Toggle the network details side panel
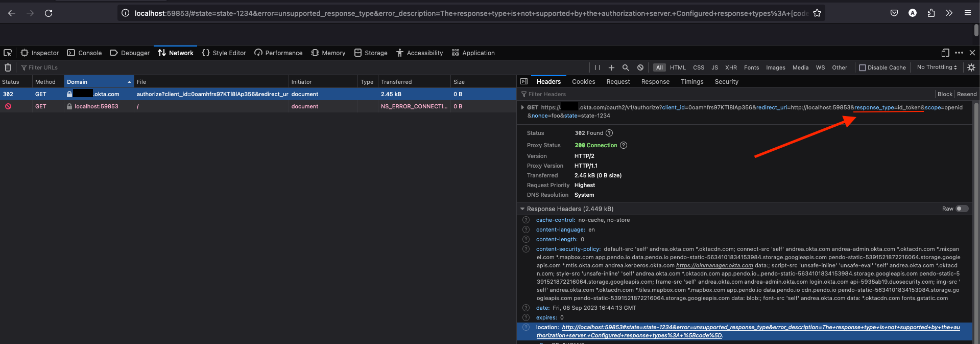 tap(523, 81)
